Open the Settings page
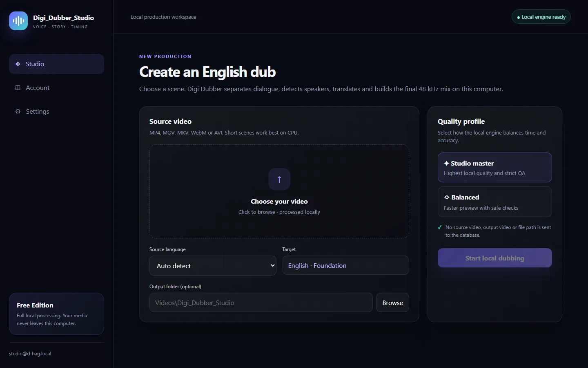Screen dimensions: 588x368 point(56,111)
